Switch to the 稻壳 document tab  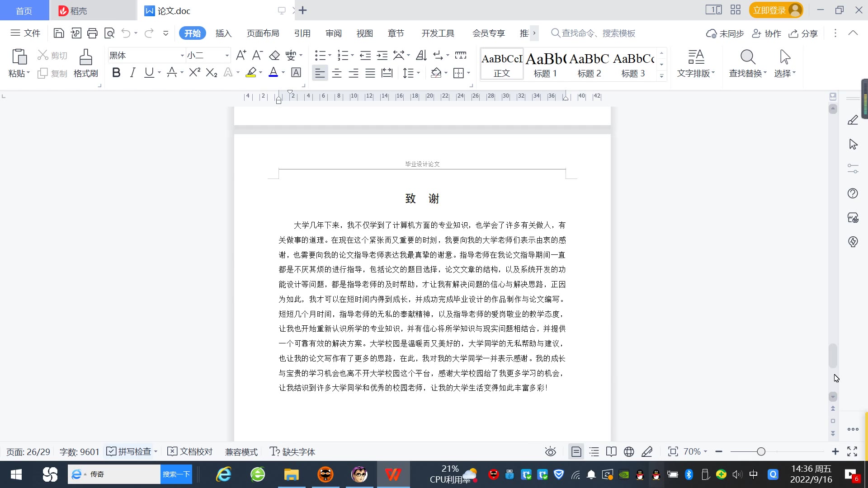point(93,10)
